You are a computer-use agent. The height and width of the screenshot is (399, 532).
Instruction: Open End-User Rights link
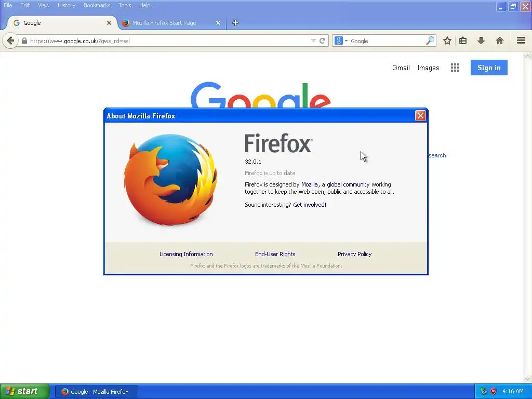[275, 254]
